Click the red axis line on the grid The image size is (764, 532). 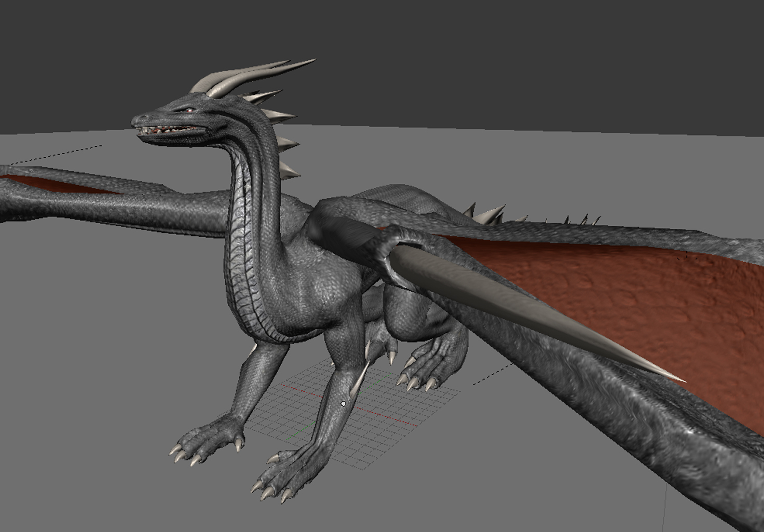(384, 416)
